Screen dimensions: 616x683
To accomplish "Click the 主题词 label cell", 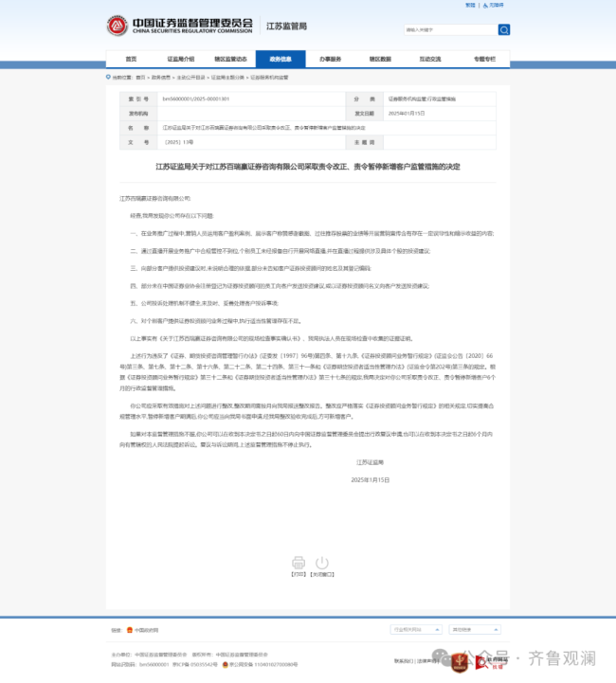I will [x=365, y=142].
